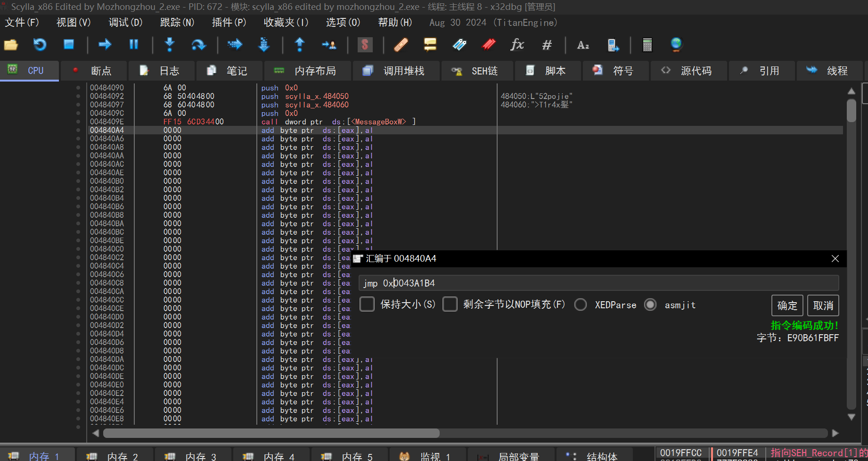The image size is (868, 461).
Task: Click the jmp instruction input field
Action: click(x=598, y=283)
